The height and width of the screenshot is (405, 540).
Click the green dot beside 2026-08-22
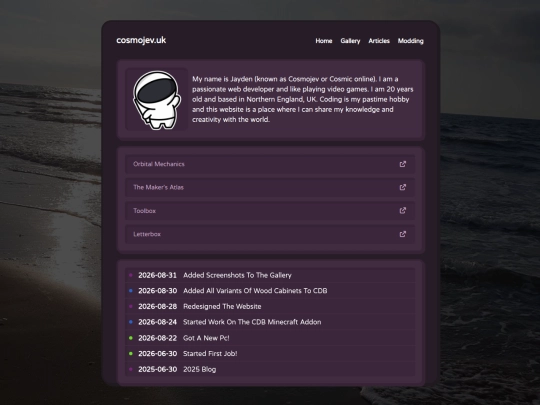[x=131, y=338]
